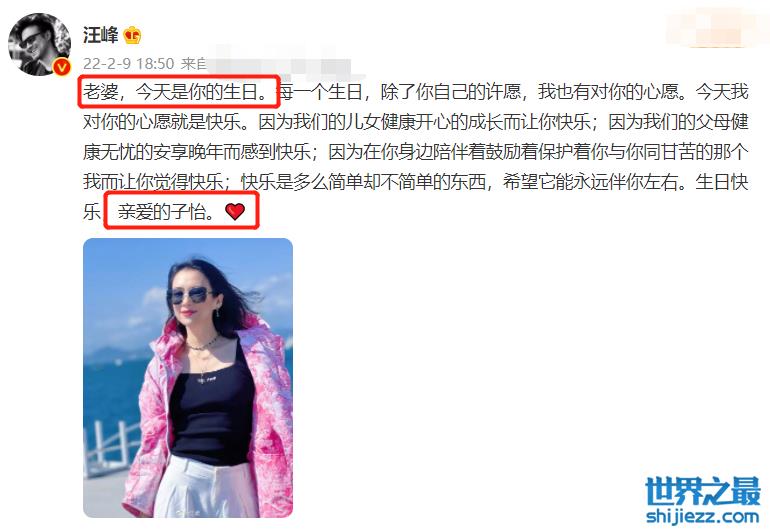The height and width of the screenshot is (531, 770).
Task: Click the 来自 source label
Action: (x=193, y=63)
